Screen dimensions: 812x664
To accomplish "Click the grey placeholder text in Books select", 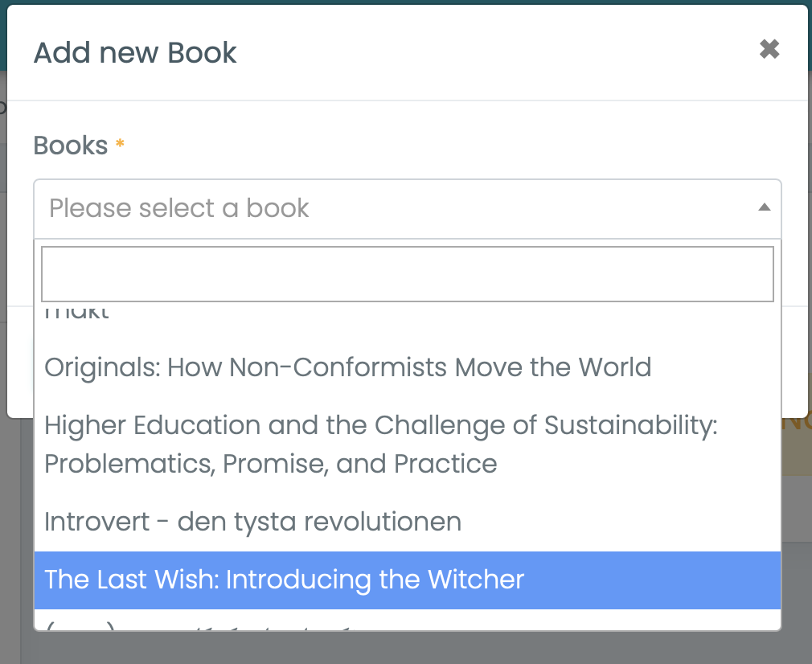I will point(178,208).
